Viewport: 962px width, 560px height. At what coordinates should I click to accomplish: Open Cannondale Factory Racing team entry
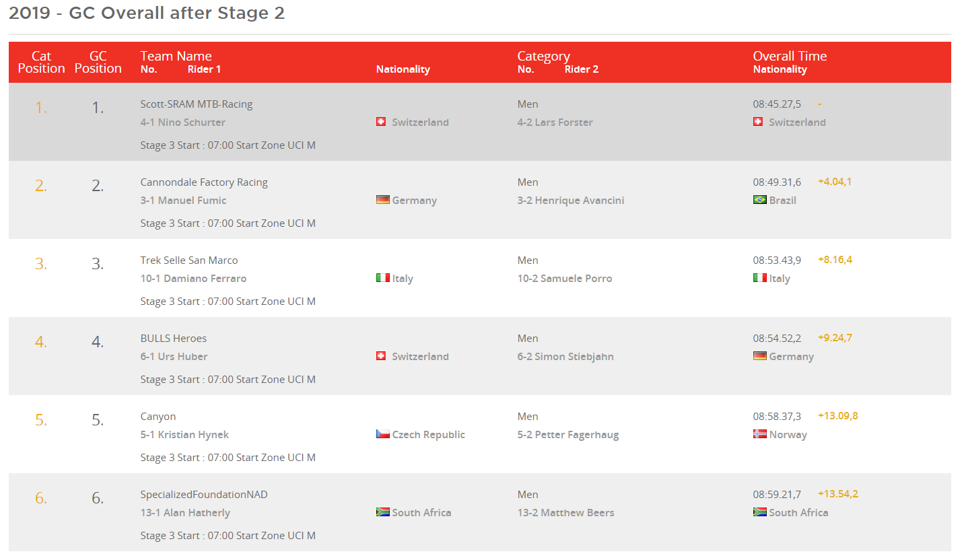point(204,182)
